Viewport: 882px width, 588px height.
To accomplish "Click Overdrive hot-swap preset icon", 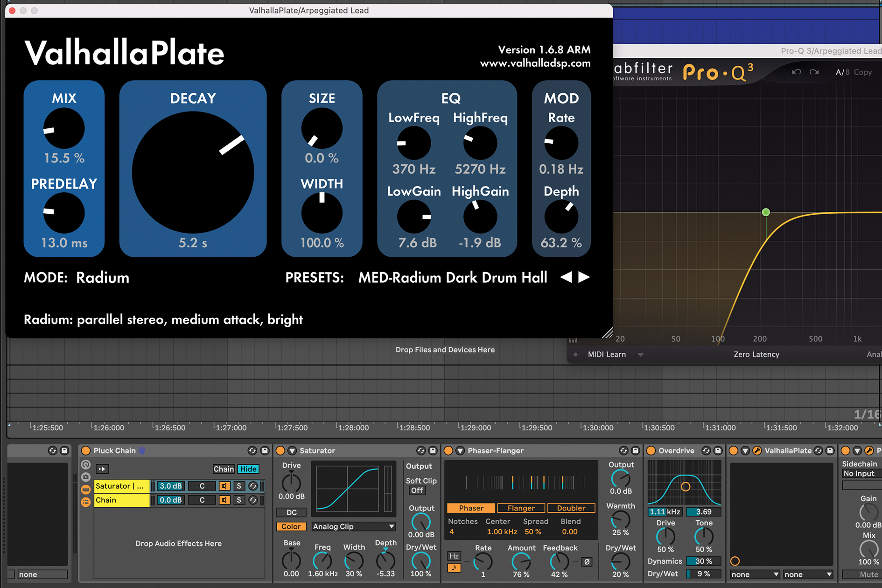I will click(706, 450).
